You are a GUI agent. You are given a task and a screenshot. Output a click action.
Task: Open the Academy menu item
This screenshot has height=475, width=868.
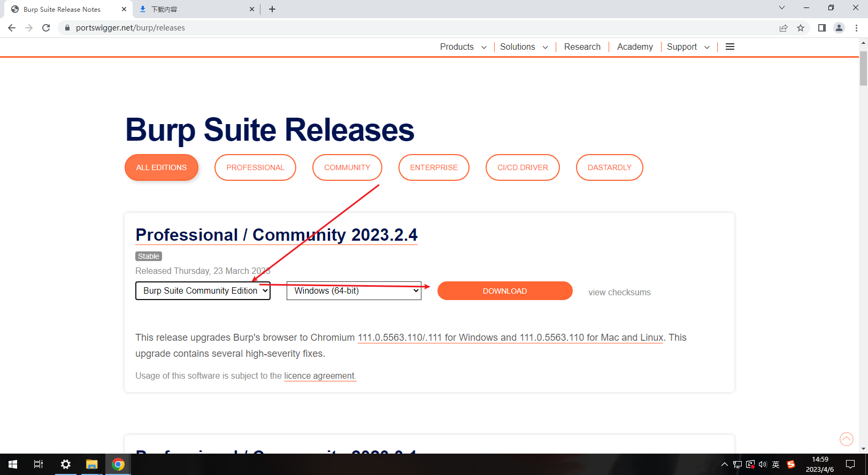click(x=635, y=47)
